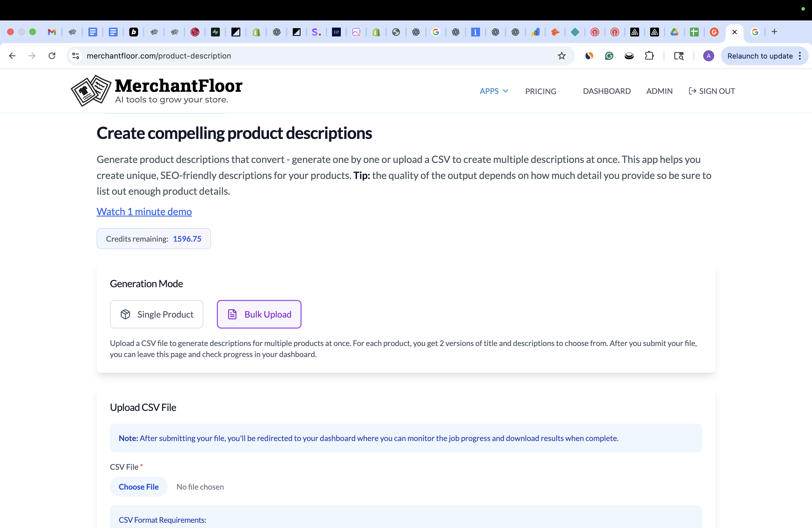Click the MerchantFloor logo icon

click(91, 91)
